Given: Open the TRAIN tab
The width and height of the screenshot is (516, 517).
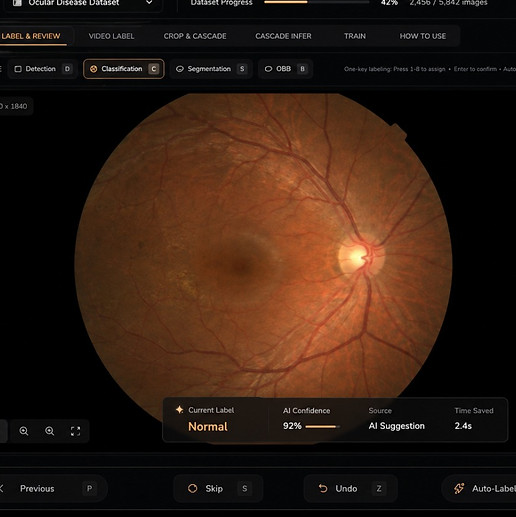Looking at the screenshot, I should pos(355,36).
